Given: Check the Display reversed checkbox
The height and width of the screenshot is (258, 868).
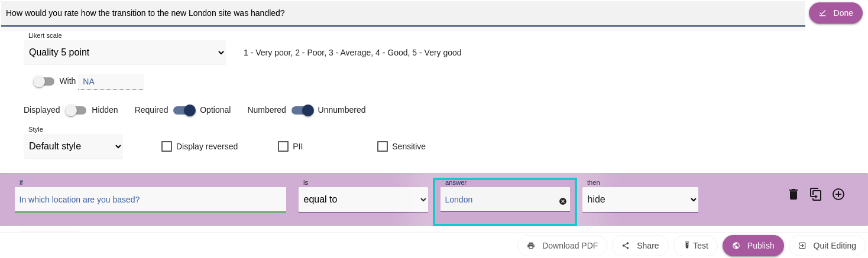Looking at the screenshot, I should [x=167, y=146].
